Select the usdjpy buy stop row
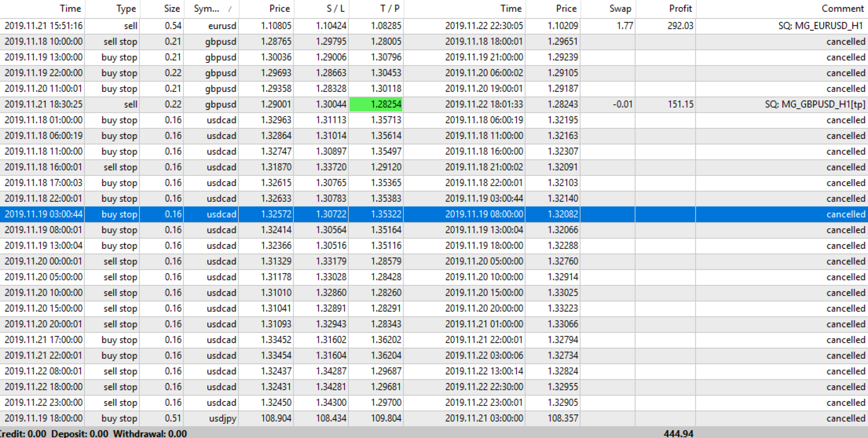Screen dimensions: 868x438 click(x=222, y=418)
